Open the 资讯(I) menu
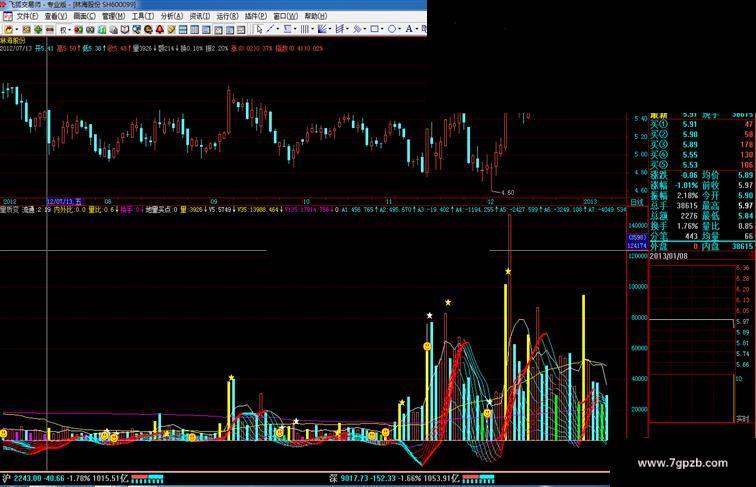This screenshot has height=487, width=756. [x=199, y=16]
